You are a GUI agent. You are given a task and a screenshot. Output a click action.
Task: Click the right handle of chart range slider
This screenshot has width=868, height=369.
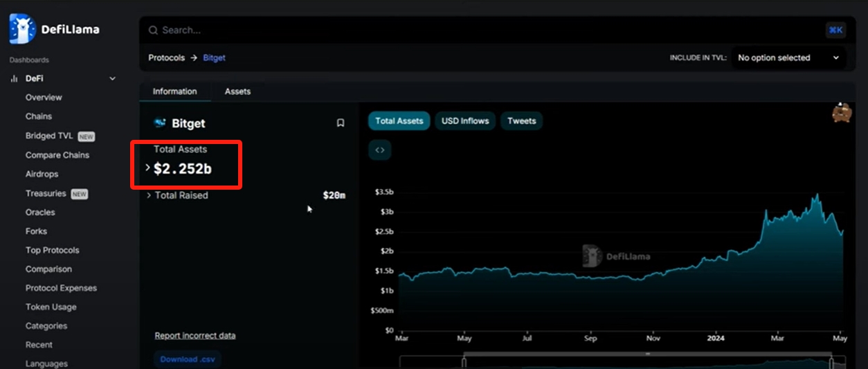(x=832, y=361)
